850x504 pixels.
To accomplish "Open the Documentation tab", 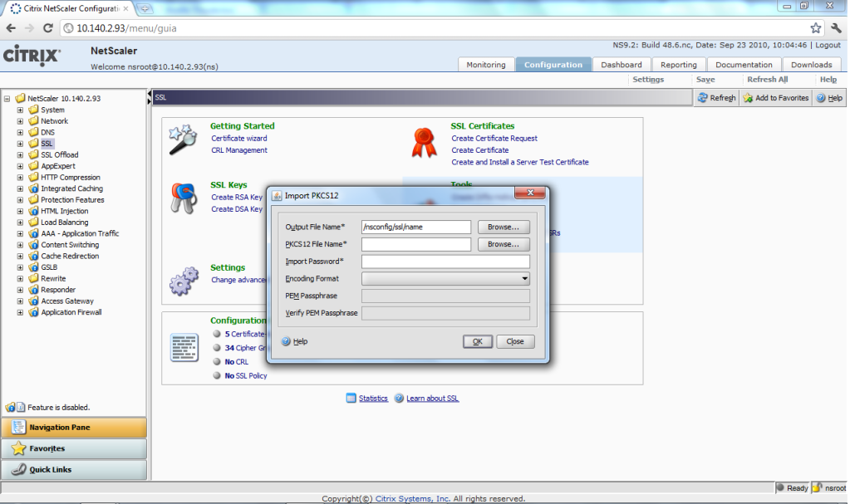I will [744, 65].
